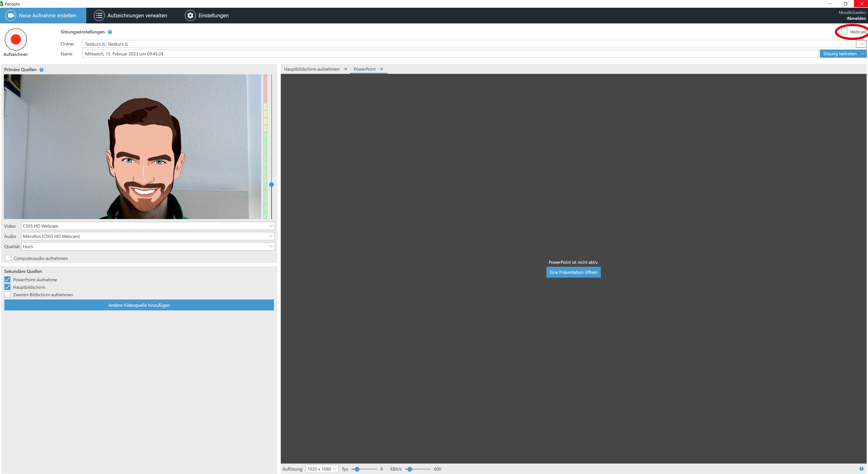Open the Video source dropdown
Screen dimensions: 868x474
[148, 226]
